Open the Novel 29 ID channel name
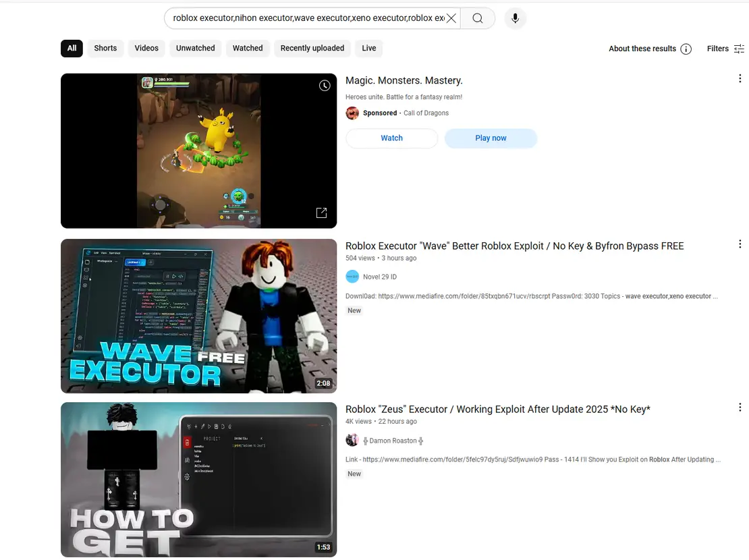This screenshot has height=560, width=749. click(x=380, y=277)
